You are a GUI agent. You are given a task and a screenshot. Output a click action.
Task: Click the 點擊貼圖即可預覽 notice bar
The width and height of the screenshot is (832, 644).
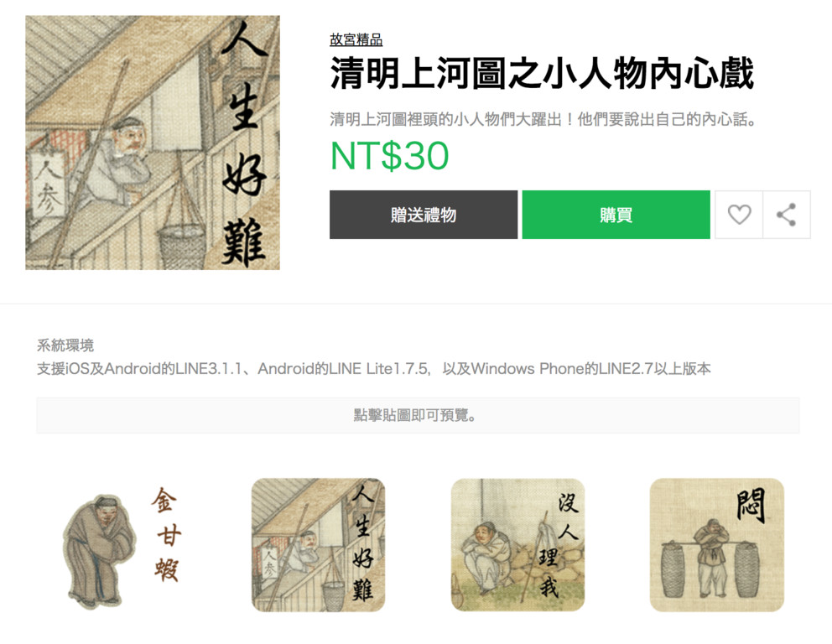point(419,415)
